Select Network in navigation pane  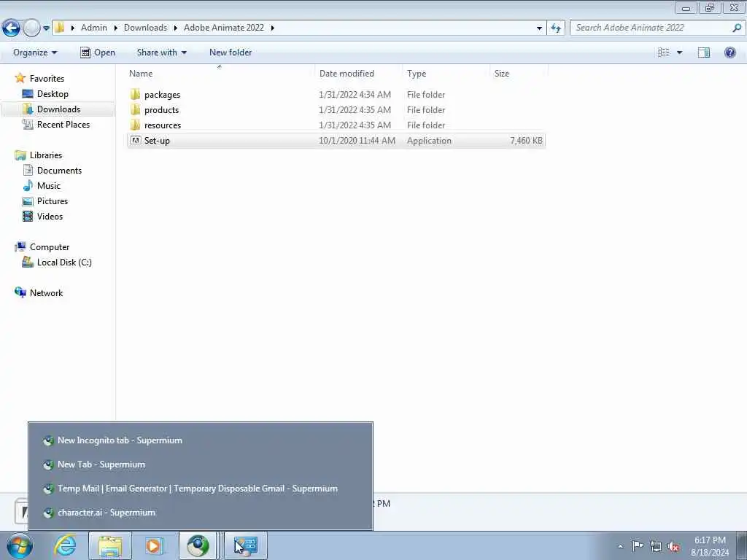pyautogui.click(x=46, y=293)
